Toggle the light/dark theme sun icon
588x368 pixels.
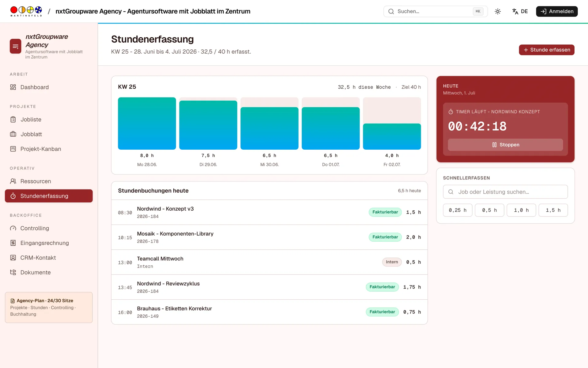498,11
